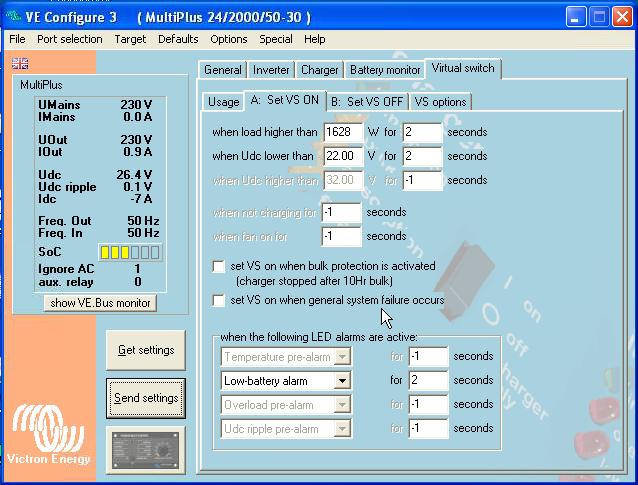
Task: Click the SoC battery level indicator
Action: (129, 253)
